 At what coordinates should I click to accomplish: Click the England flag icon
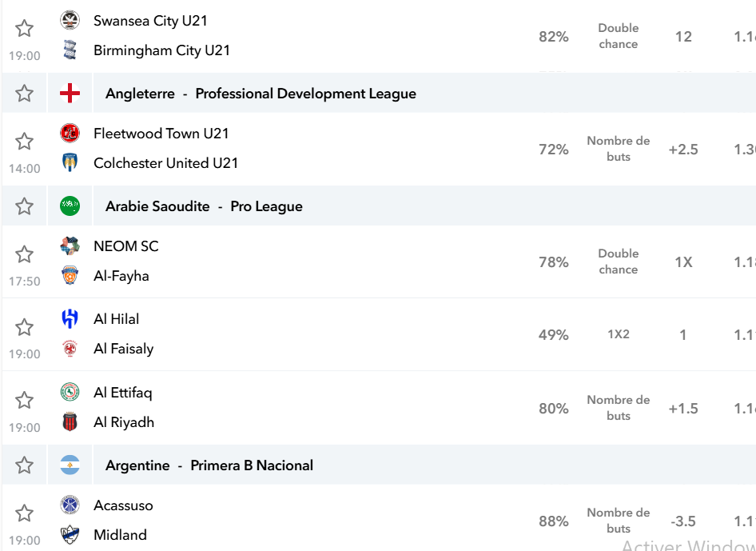(x=70, y=93)
